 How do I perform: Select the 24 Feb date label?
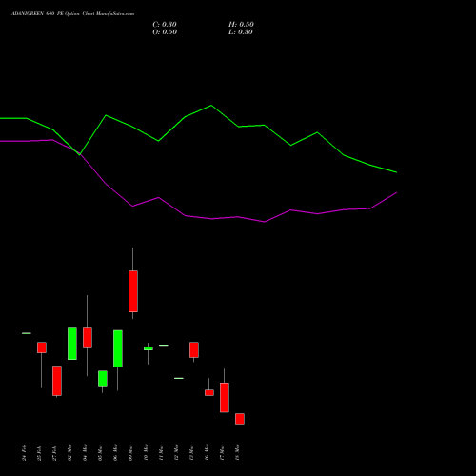(25, 452)
